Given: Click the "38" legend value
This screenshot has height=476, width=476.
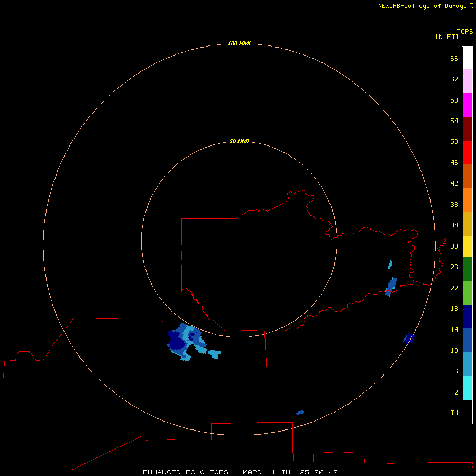Looking at the screenshot, I should click(454, 204).
